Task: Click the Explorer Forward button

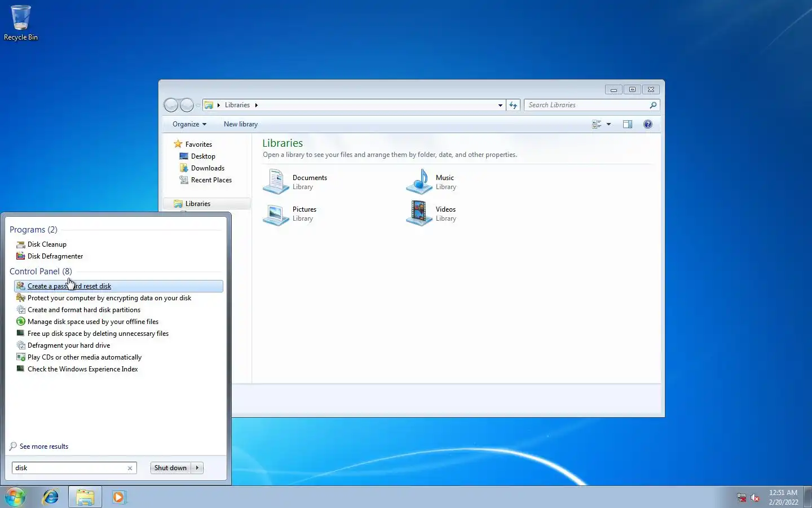Action: click(187, 105)
